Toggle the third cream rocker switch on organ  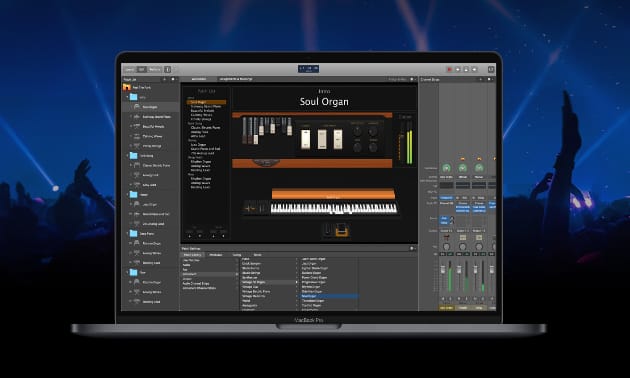point(338,139)
